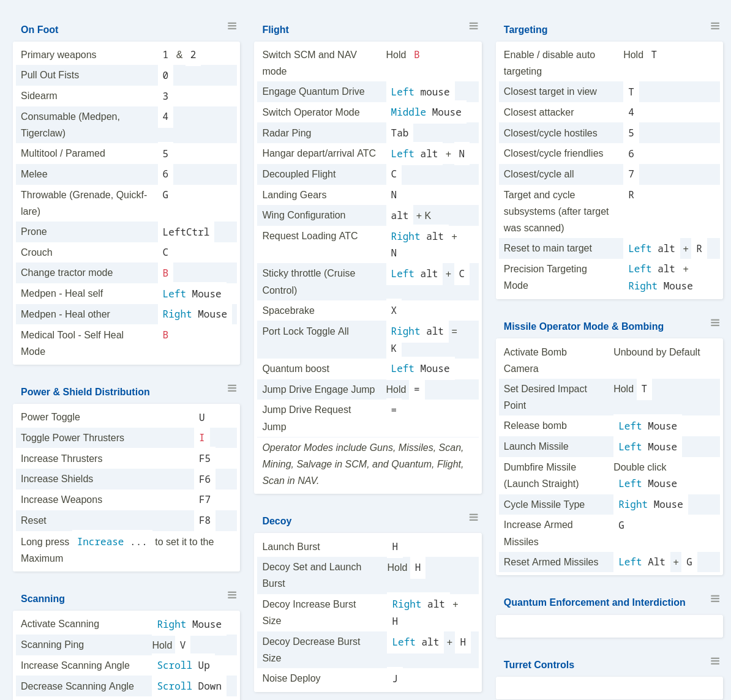Expand the Turret Controls section heading
Screen dimensions: 731x700
[x=538, y=665]
